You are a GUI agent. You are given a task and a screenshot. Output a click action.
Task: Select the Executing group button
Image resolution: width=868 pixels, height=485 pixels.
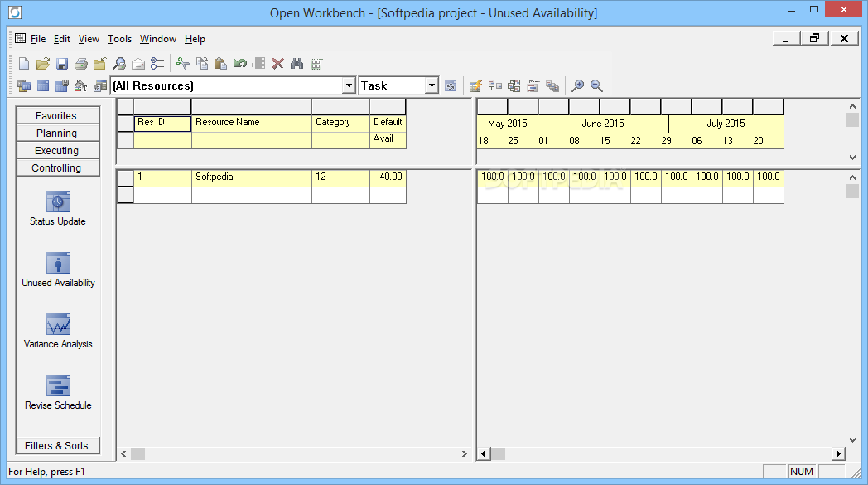click(x=58, y=150)
